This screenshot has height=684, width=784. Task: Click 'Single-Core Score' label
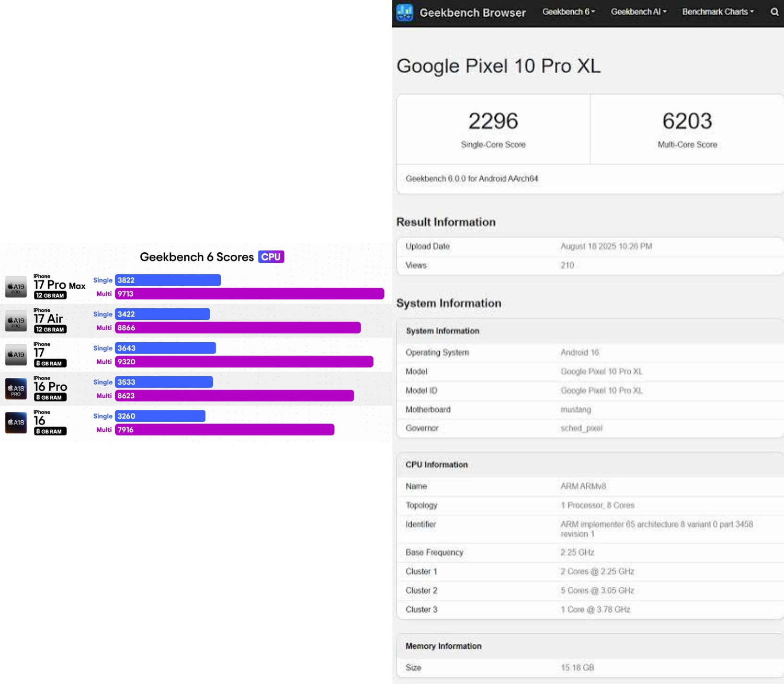pos(493,145)
